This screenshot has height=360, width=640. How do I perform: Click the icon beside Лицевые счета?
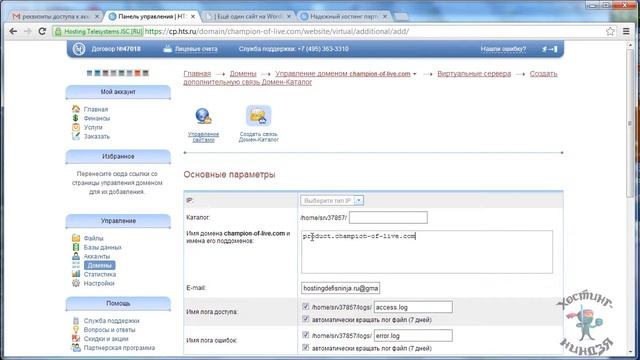(167, 49)
